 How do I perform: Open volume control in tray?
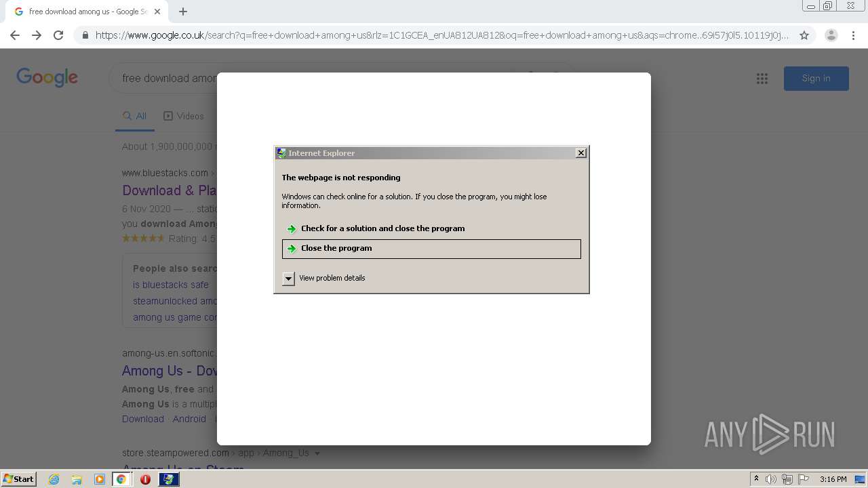[771, 479]
